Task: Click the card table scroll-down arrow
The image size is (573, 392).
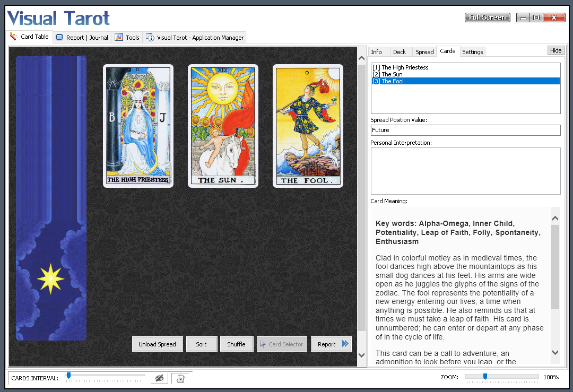Action: click(x=361, y=355)
